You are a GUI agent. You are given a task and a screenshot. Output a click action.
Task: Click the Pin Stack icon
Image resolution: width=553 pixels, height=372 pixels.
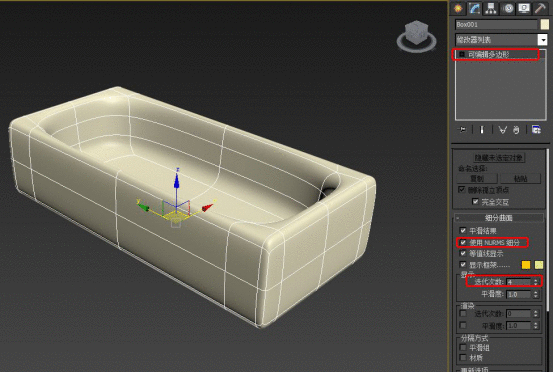462,130
